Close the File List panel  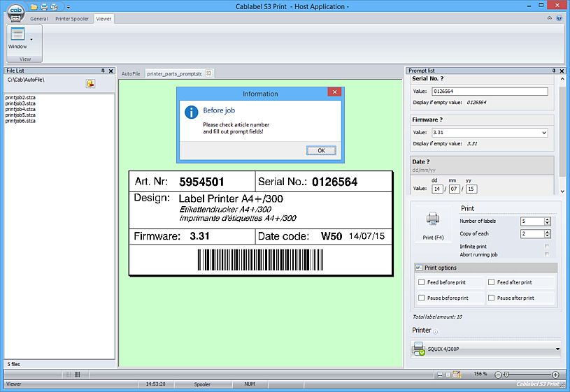(111, 71)
